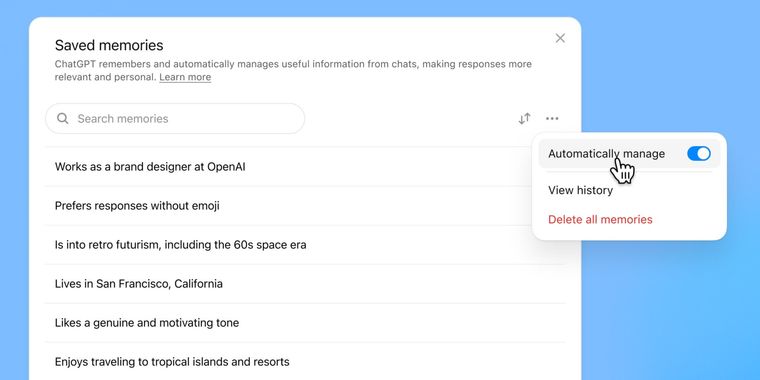Close the Saved memories dialog
This screenshot has height=380, width=760.
[560, 38]
